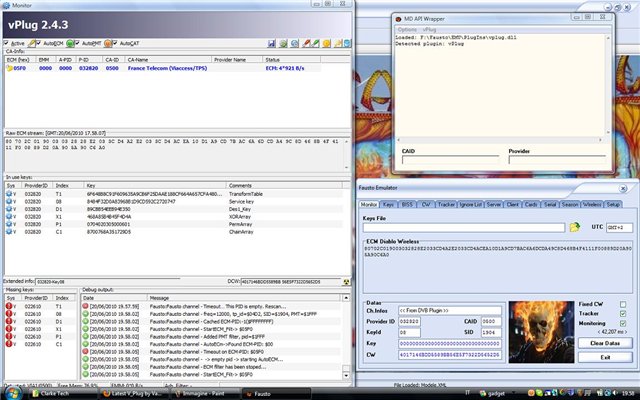Click the Keys File input field
The height and width of the screenshot is (400, 640).
click(464, 227)
